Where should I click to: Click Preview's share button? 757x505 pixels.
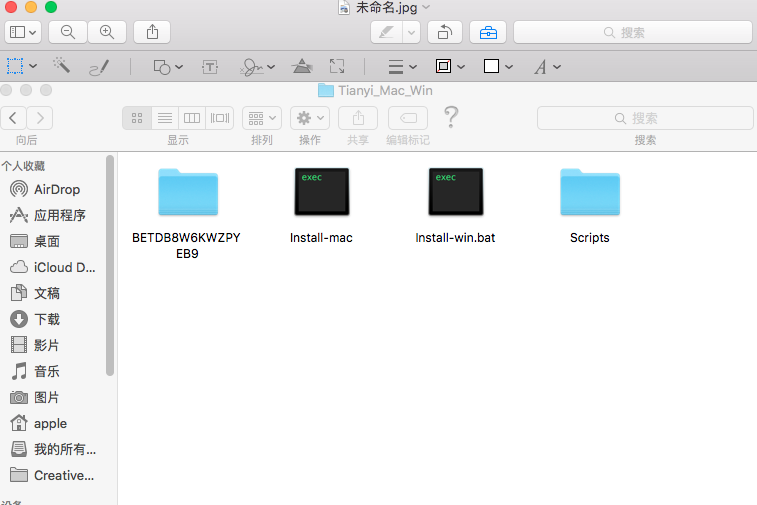pyautogui.click(x=152, y=32)
